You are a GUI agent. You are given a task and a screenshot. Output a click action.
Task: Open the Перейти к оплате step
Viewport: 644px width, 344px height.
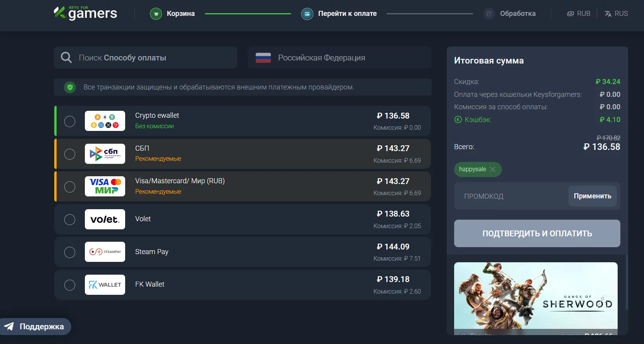[347, 14]
